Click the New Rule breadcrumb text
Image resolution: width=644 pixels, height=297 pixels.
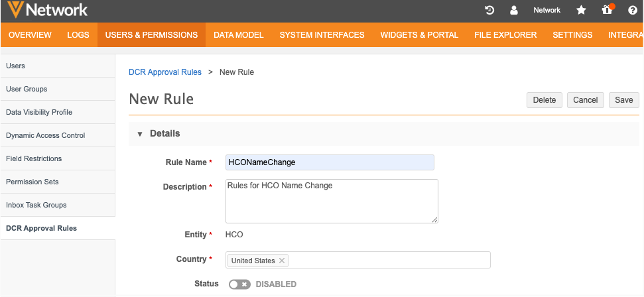pos(237,72)
